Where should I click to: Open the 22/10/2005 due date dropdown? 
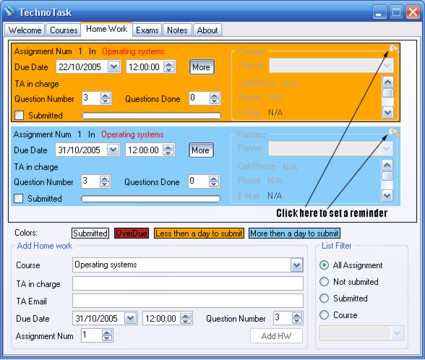[x=114, y=67]
